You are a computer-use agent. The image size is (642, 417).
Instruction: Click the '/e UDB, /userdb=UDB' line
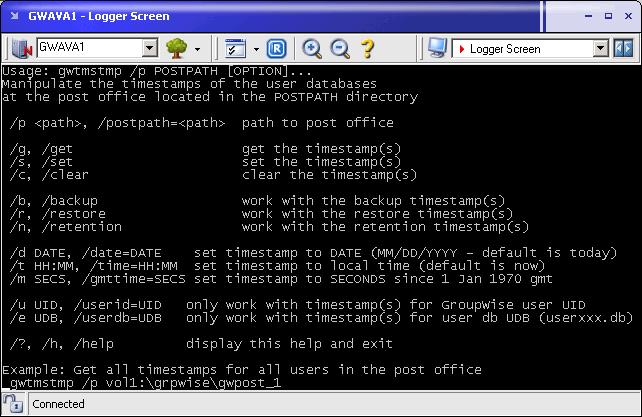click(322, 318)
